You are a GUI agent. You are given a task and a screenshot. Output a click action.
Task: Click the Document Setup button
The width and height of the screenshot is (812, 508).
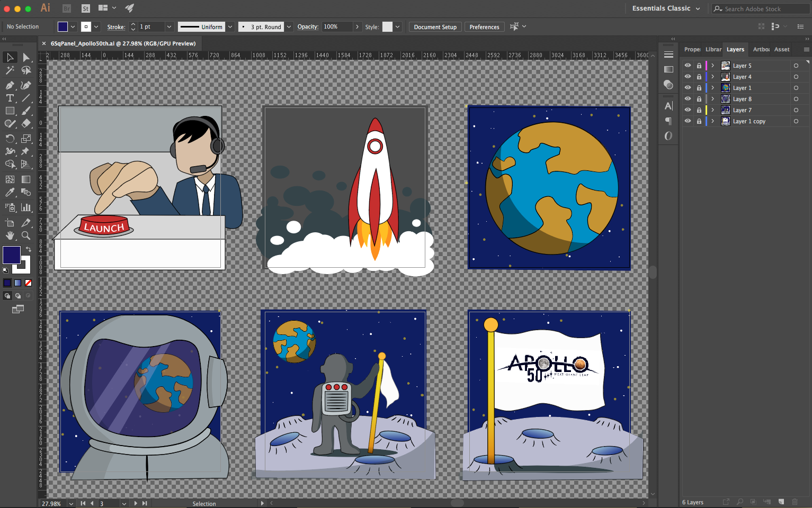click(x=435, y=27)
